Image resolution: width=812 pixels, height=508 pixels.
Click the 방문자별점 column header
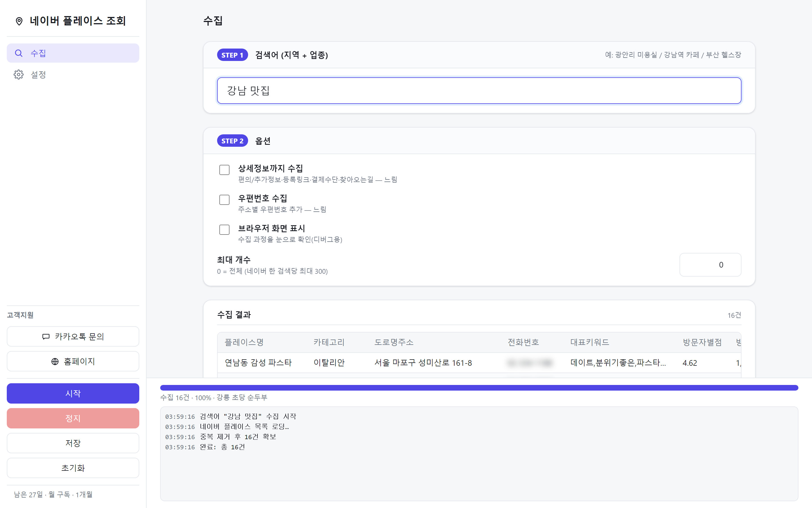coord(702,342)
